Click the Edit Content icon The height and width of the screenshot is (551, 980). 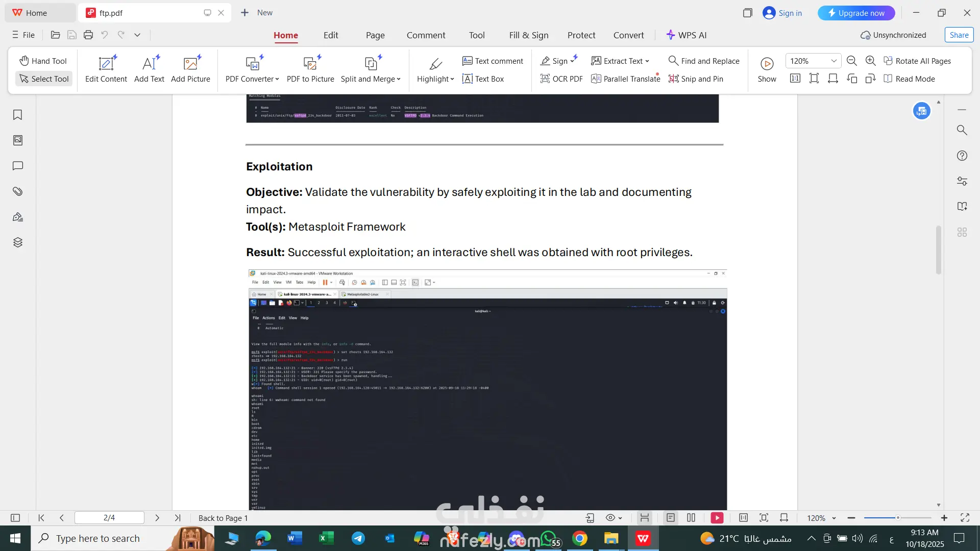click(106, 64)
